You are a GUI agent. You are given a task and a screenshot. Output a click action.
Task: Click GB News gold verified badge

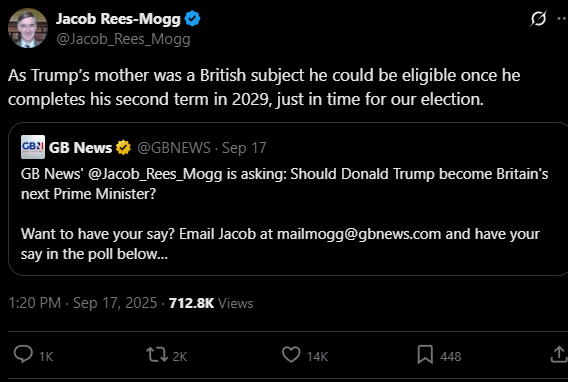point(123,147)
